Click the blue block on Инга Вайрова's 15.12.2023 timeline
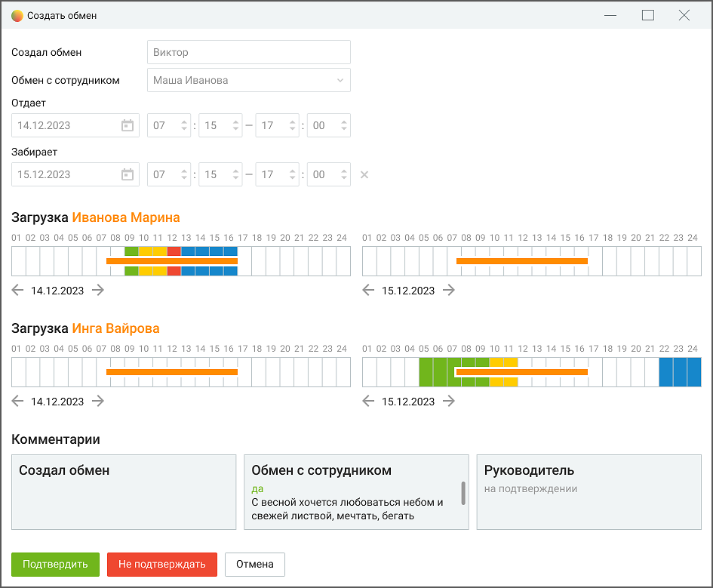 pyautogui.click(x=681, y=372)
